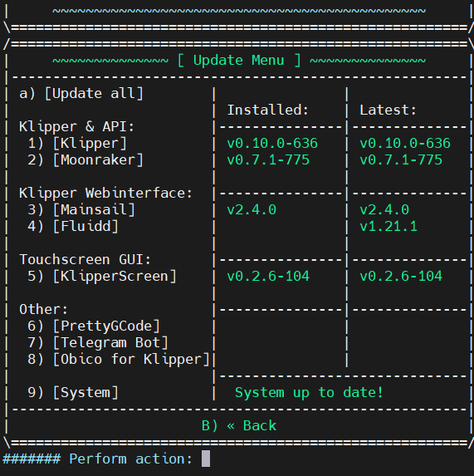Click the latest Fluidd version v1.21.1
Screen dimensions: 474x476
click(388, 227)
